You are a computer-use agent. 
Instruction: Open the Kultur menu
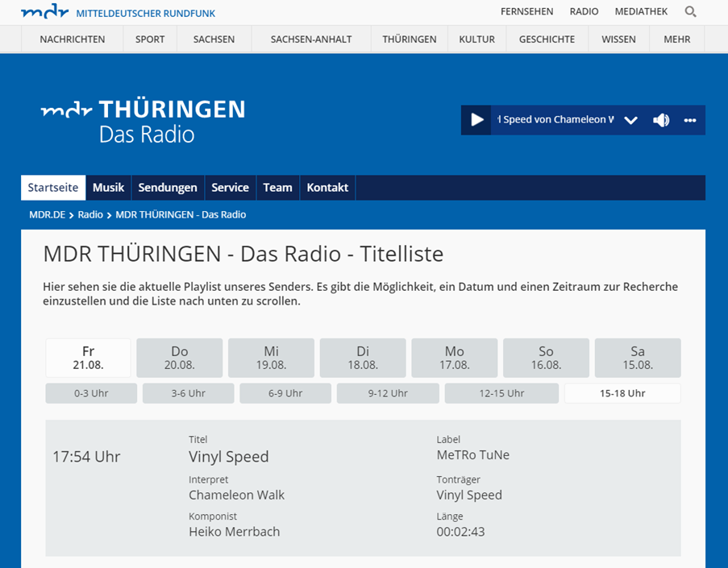click(476, 39)
